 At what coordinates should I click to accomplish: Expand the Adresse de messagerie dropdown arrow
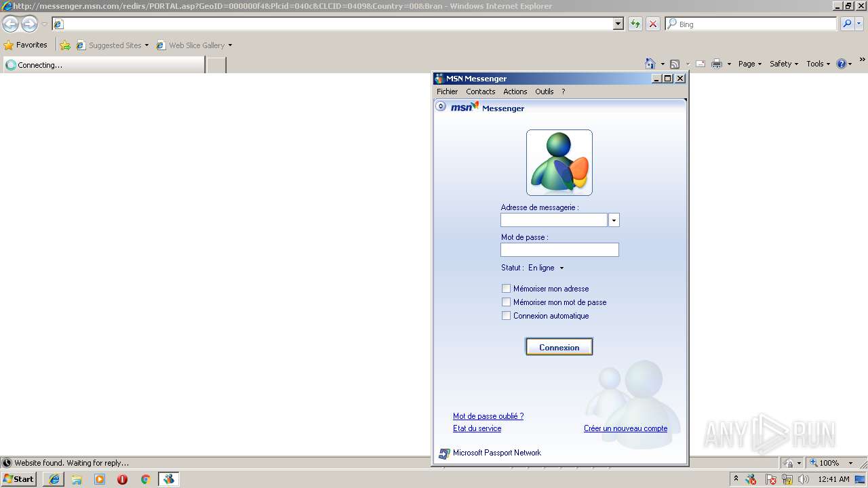coord(614,220)
